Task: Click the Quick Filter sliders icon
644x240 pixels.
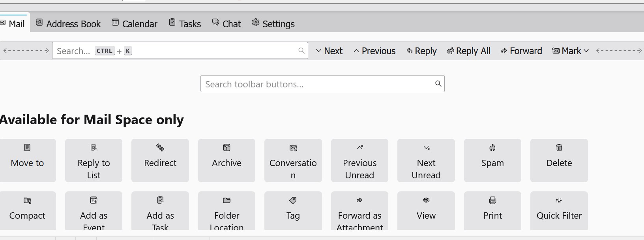Action: click(x=559, y=200)
